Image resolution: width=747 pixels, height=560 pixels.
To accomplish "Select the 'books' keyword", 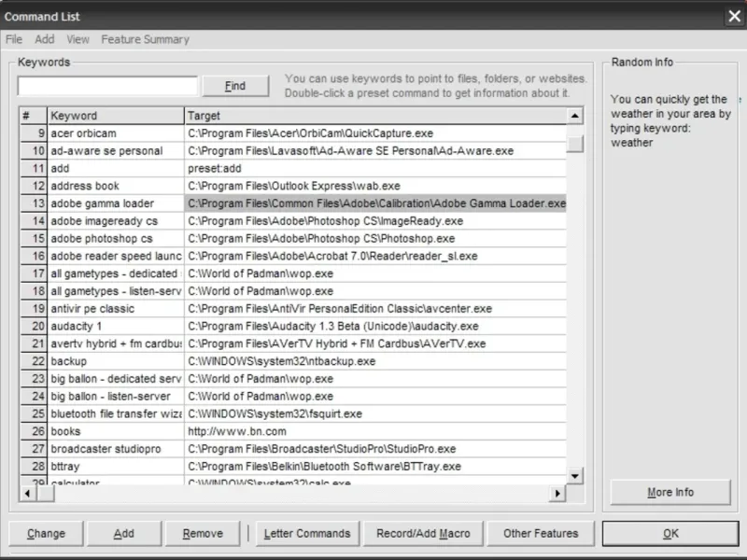I will [x=116, y=431].
